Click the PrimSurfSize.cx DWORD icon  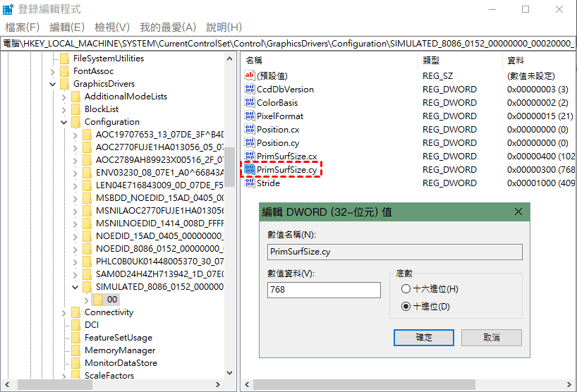click(x=250, y=156)
